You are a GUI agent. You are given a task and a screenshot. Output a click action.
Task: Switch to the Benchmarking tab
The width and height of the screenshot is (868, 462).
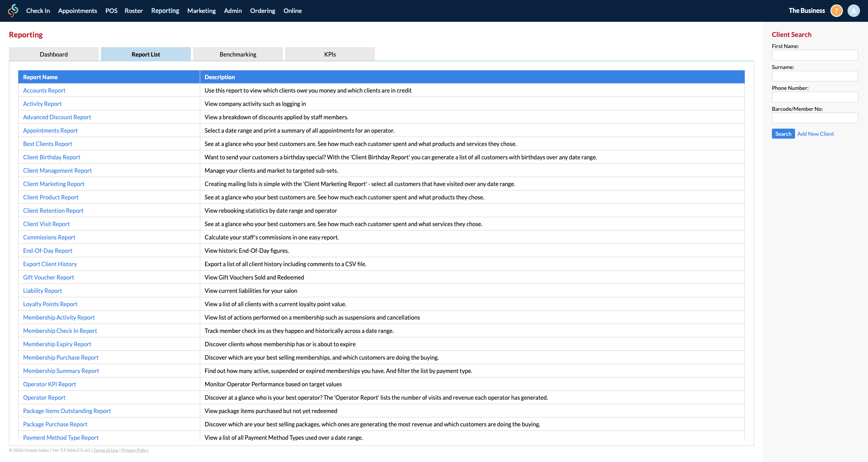pos(238,54)
